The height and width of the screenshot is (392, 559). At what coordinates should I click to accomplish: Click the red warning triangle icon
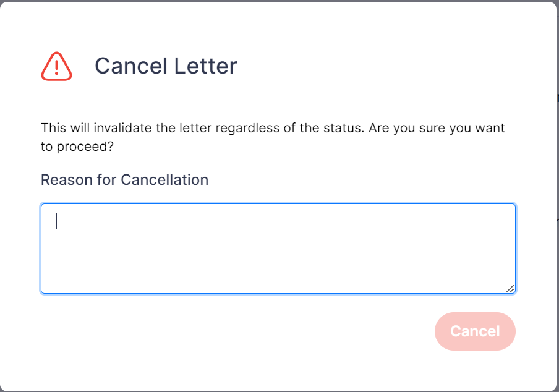[56, 66]
